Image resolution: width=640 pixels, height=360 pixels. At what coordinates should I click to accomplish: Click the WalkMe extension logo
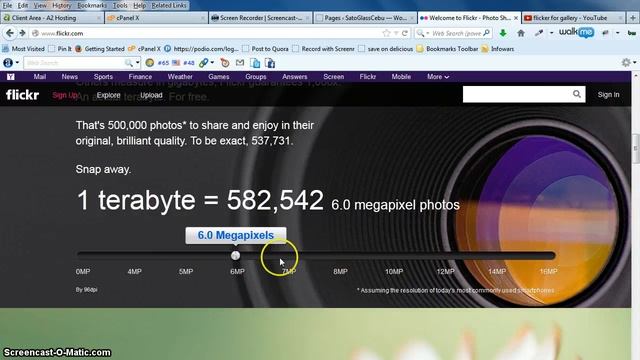click(576, 32)
